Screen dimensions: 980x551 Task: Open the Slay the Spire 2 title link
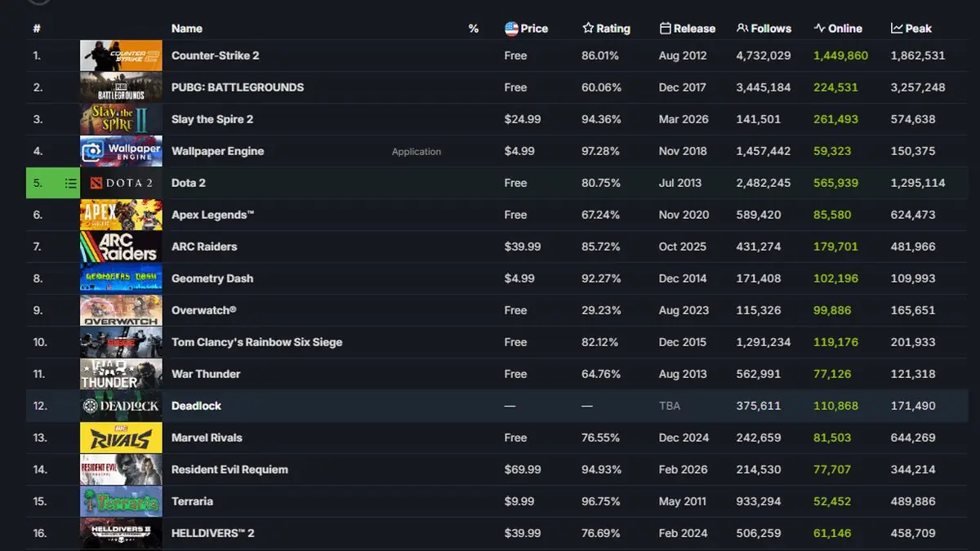[x=212, y=119]
